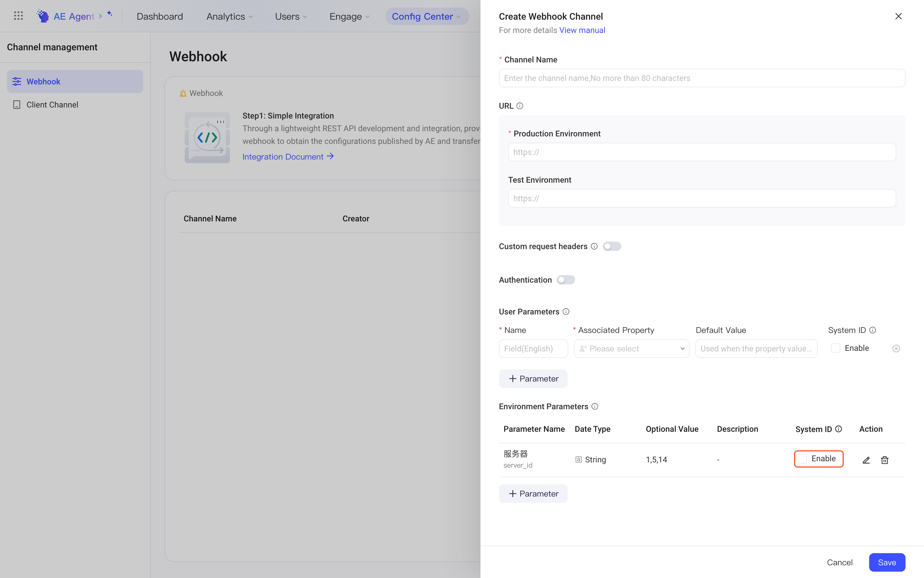Check Enable System ID for server_id row
Screen dimensions: 924x578
click(x=802, y=459)
